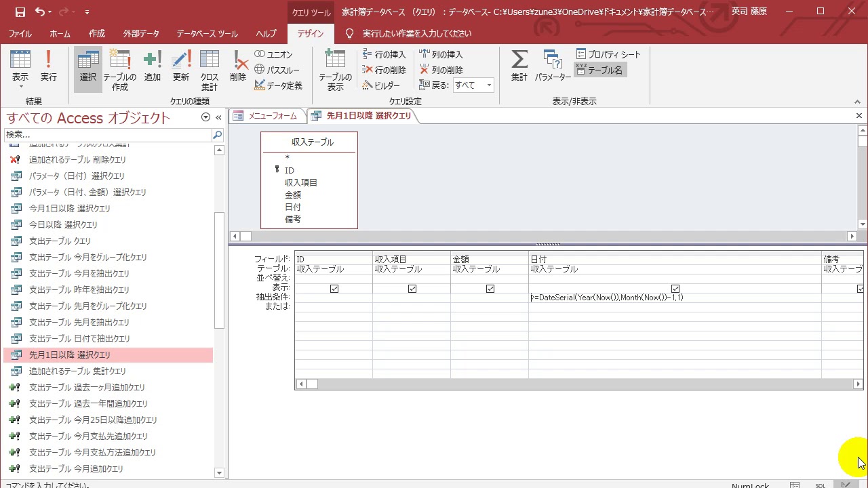Uncheck 表示 checkbox for 日付 column
Image resolution: width=868 pixels, height=488 pixels.
(675, 289)
